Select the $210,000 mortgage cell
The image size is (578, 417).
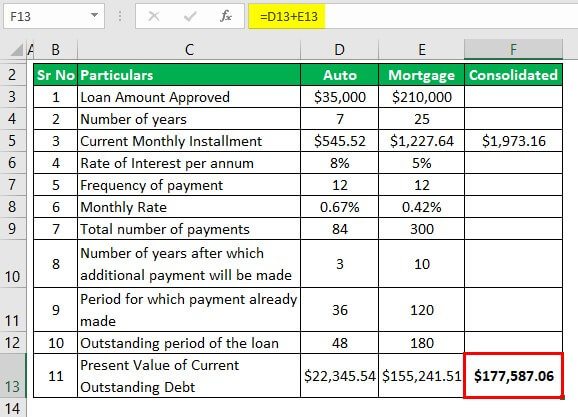pos(421,97)
